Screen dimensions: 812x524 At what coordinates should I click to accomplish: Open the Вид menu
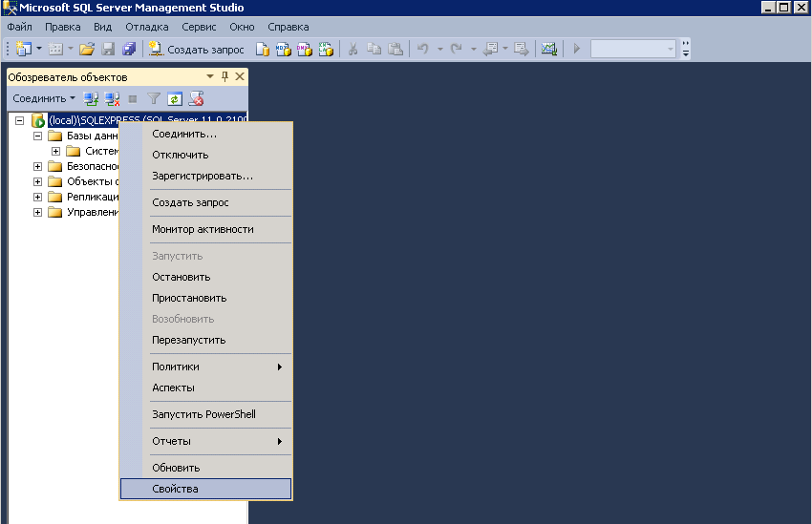(102, 27)
